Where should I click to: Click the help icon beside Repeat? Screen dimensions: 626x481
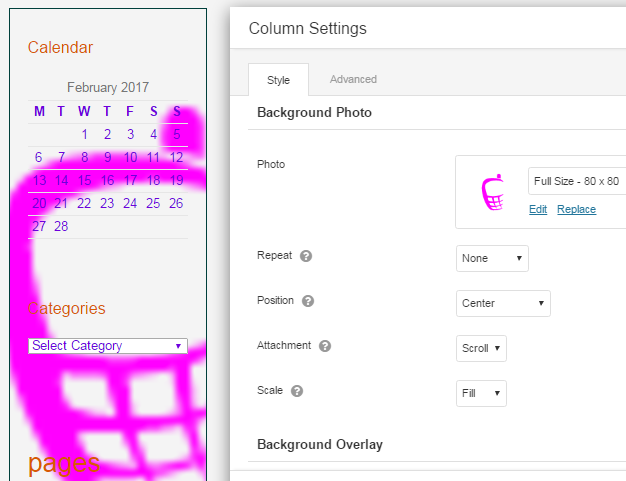(x=306, y=256)
